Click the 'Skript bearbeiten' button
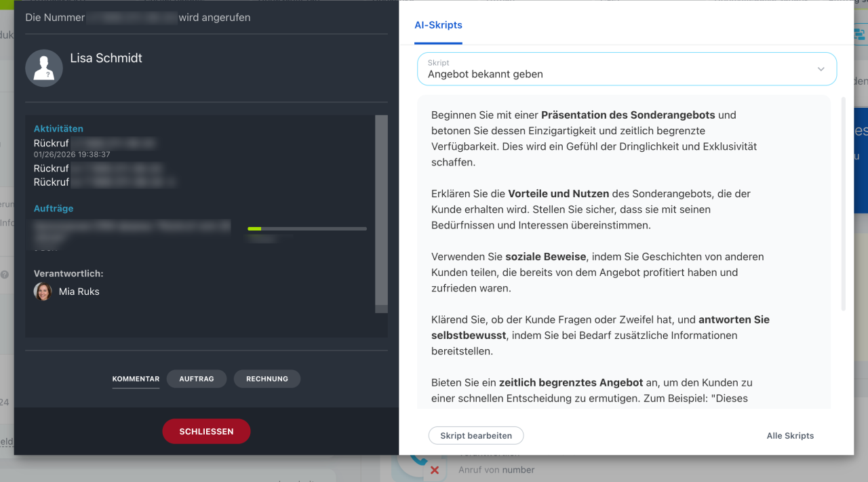This screenshot has height=482, width=868. 476,435
